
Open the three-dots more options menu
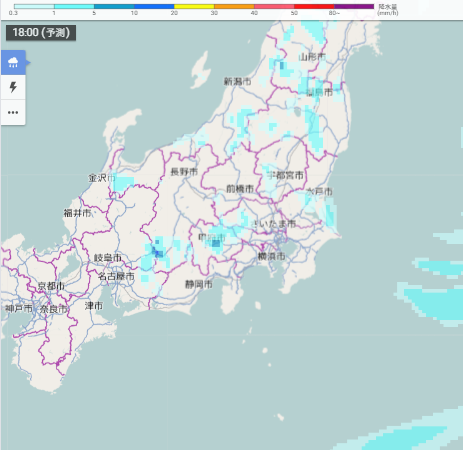pyautogui.click(x=13, y=112)
